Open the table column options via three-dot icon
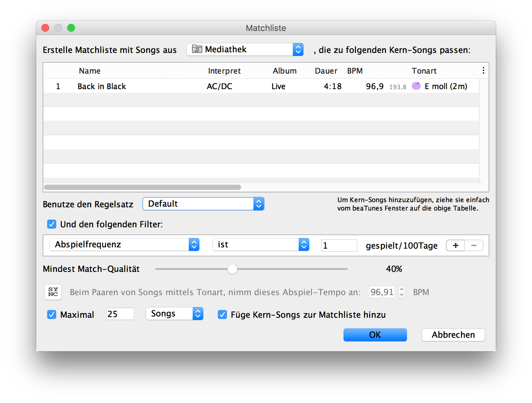 coord(483,70)
